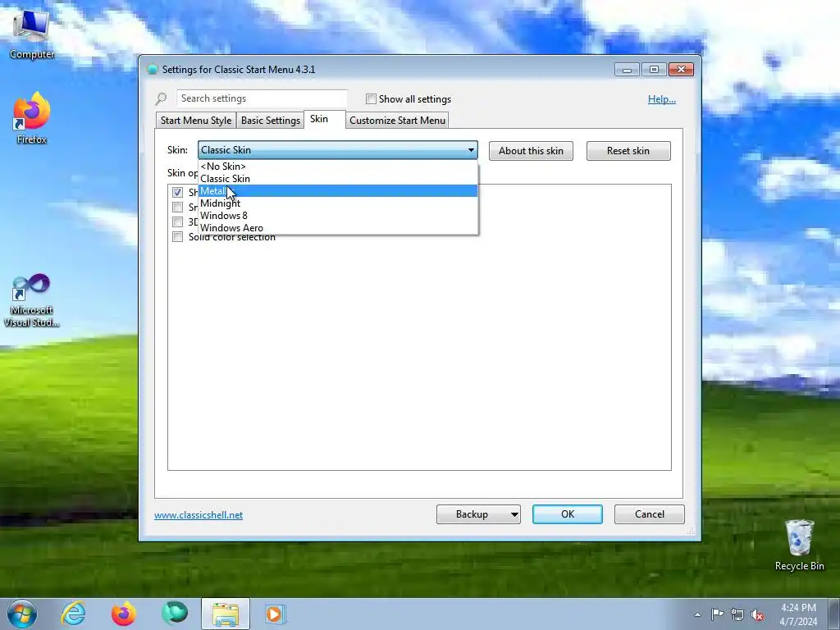The width and height of the screenshot is (840, 630).
Task: Confirm settings with the OK button
Action: pyautogui.click(x=568, y=514)
